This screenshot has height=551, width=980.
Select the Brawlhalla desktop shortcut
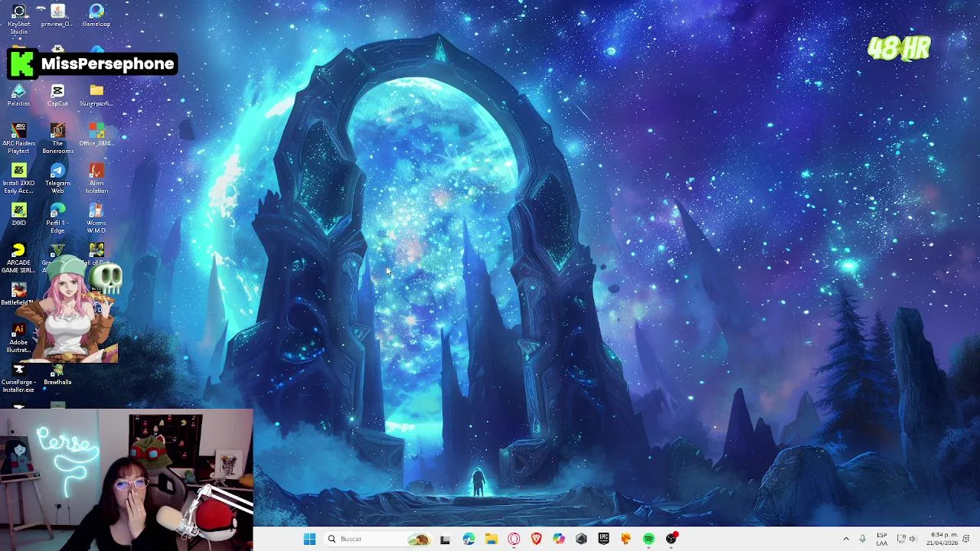click(x=57, y=374)
